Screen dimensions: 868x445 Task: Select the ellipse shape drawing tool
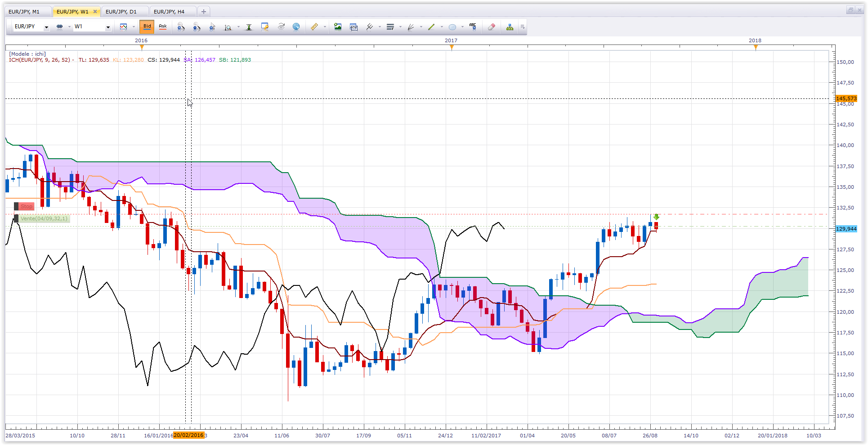[x=452, y=27]
